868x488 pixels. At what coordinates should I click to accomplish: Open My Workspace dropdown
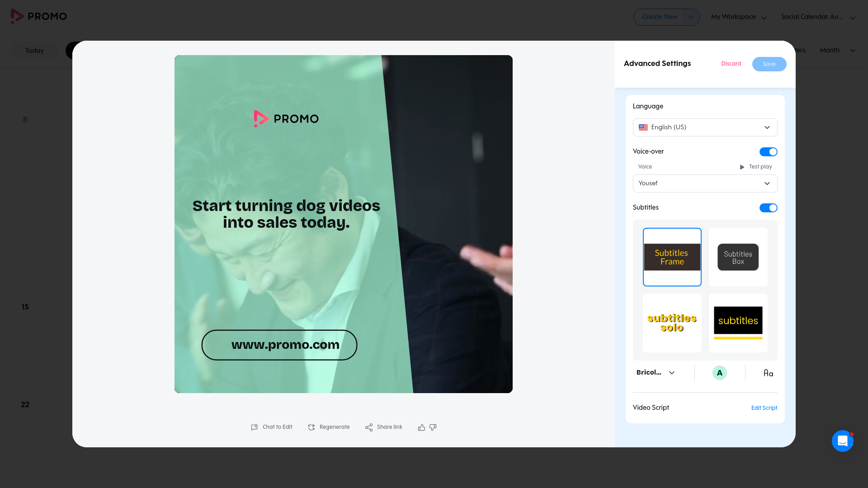739,17
